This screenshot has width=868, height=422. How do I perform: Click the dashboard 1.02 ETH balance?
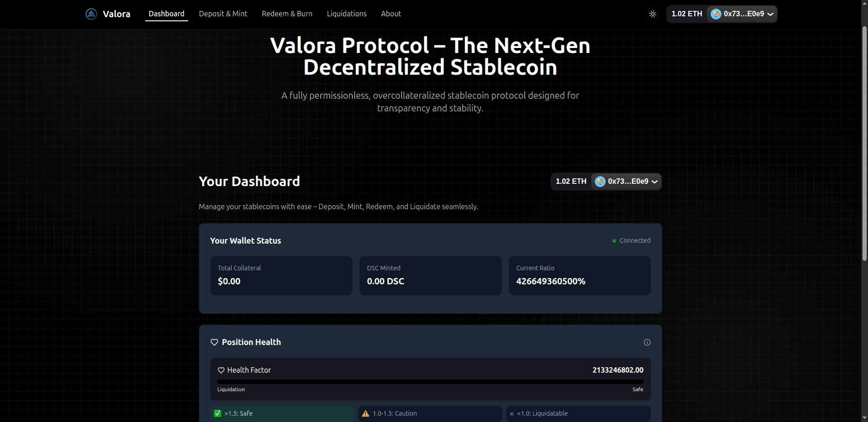point(571,182)
